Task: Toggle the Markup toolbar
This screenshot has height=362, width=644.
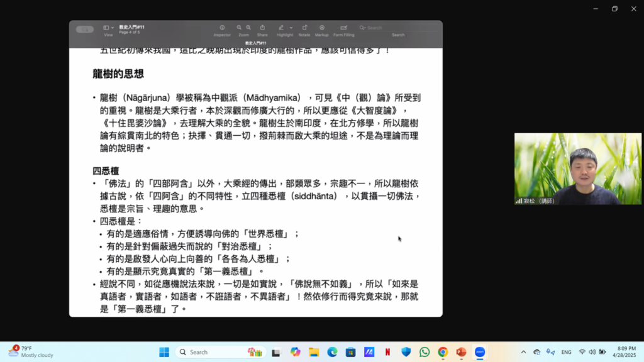Action: (322, 28)
